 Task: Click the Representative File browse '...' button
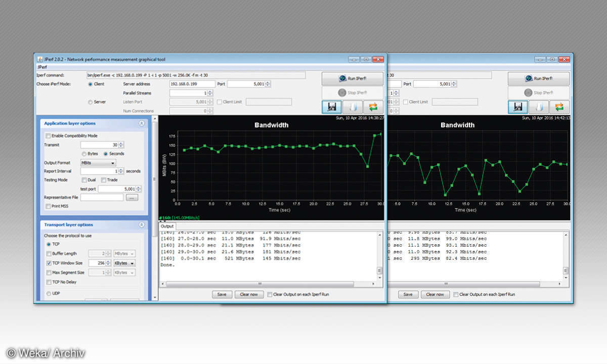132,198
